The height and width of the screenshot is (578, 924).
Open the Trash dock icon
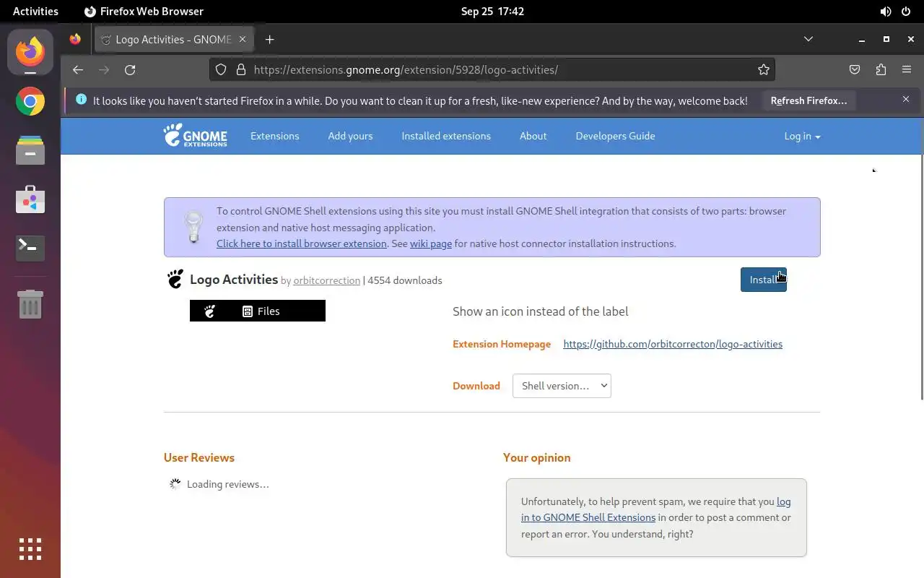click(x=30, y=303)
